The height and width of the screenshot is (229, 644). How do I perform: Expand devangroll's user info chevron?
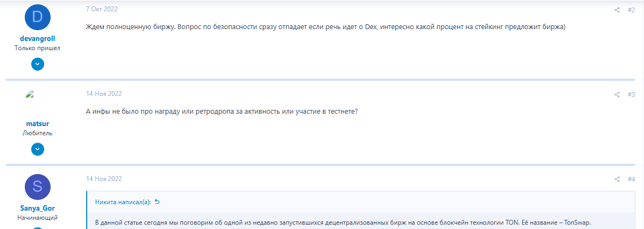point(38,64)
